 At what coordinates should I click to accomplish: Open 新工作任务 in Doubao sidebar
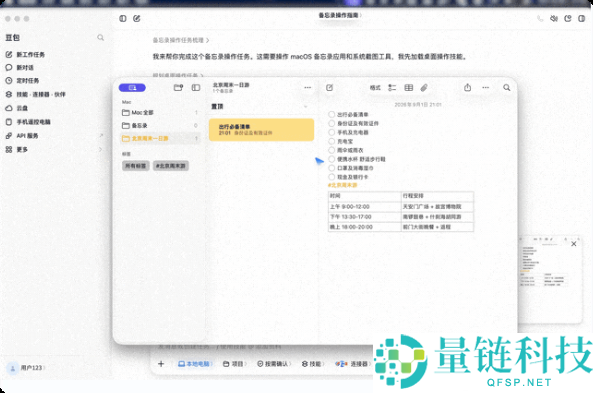pyautogui.click(x=26, y=54)
